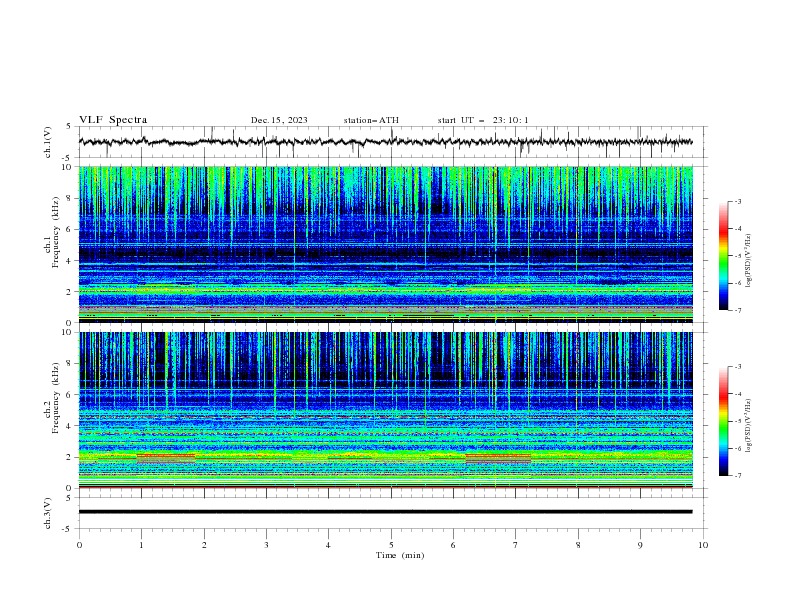
Task: Click the "-5" tick on ch.1 colorbar
Action: (x=738, y=256)
